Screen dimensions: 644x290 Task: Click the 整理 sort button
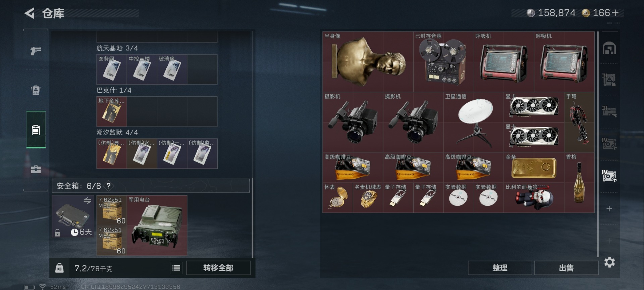pyautogui.click(x=500, y=268)
